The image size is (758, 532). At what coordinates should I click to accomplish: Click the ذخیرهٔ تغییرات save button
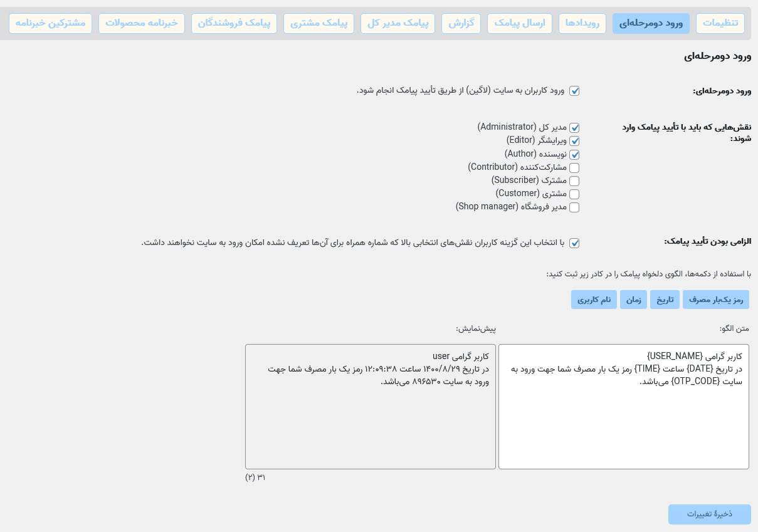(709, 514)
